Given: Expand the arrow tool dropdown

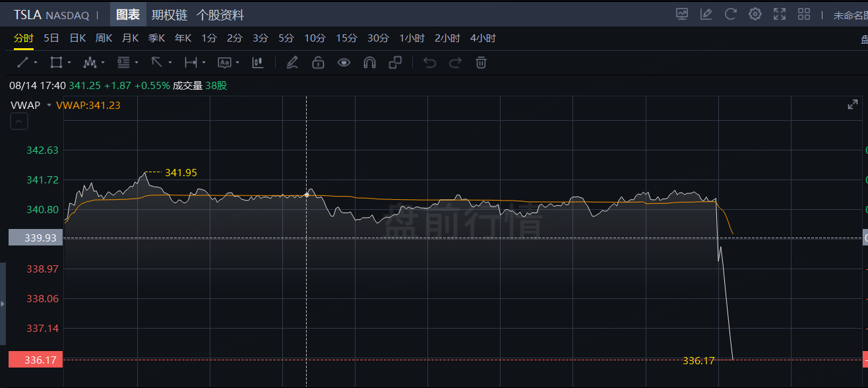Looking at the screenshot, I should [170, 63].
